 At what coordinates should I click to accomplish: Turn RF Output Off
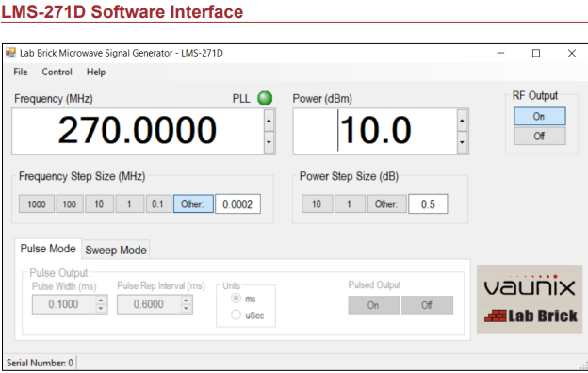pyautogui.click(x=540, y=136)
